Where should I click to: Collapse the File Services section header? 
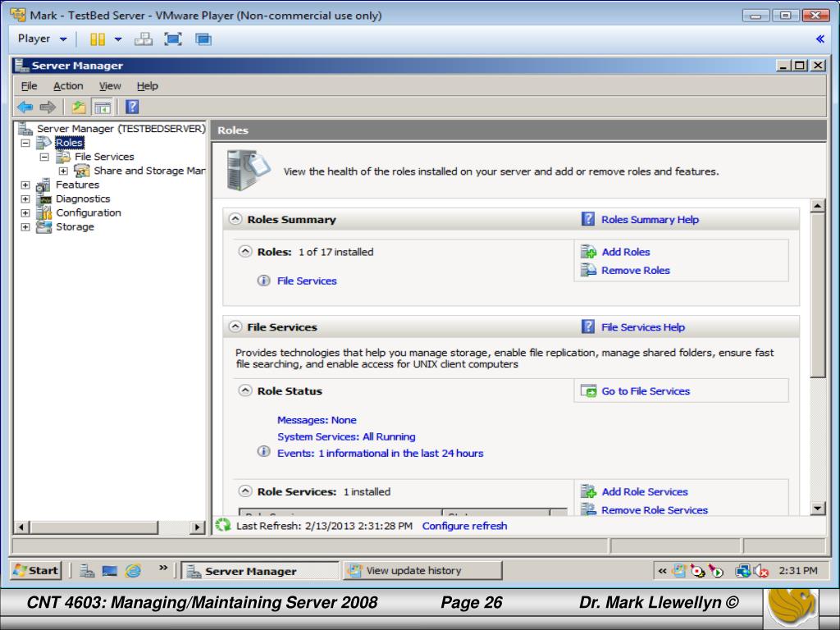click(x=235, y=326)
